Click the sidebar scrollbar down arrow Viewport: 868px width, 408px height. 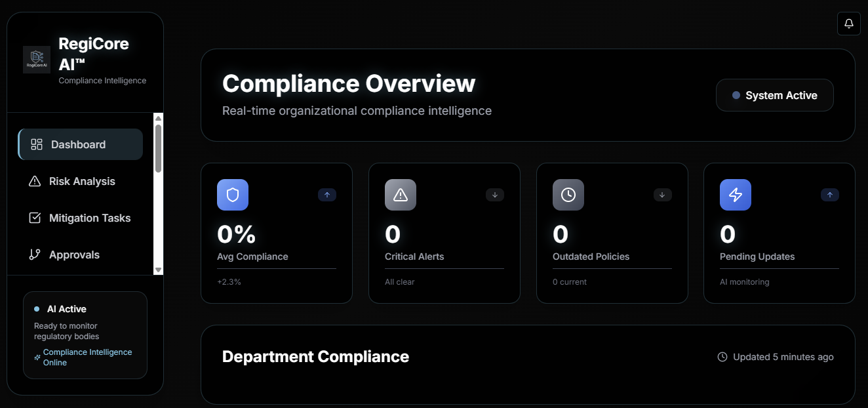pyautogui.click(x=158, y=270)
